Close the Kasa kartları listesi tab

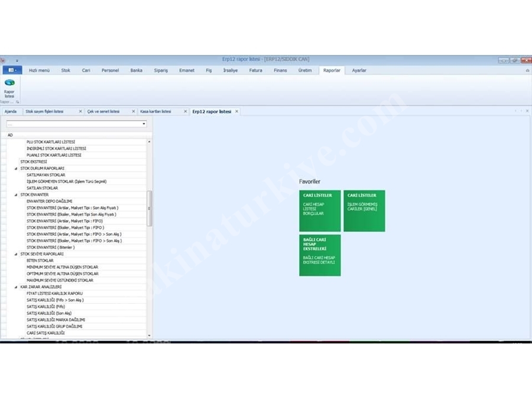pyautogui.click(x=185, y=111)
